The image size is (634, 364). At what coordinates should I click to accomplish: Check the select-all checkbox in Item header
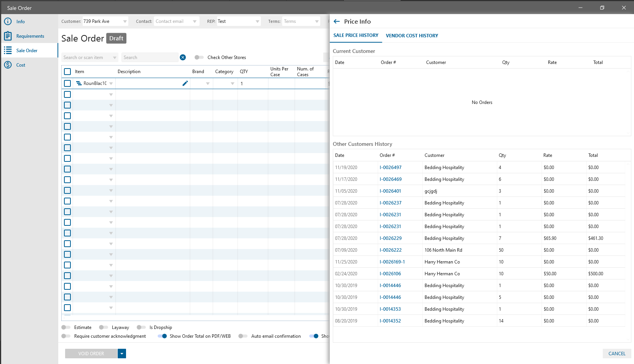coord(67,72)
